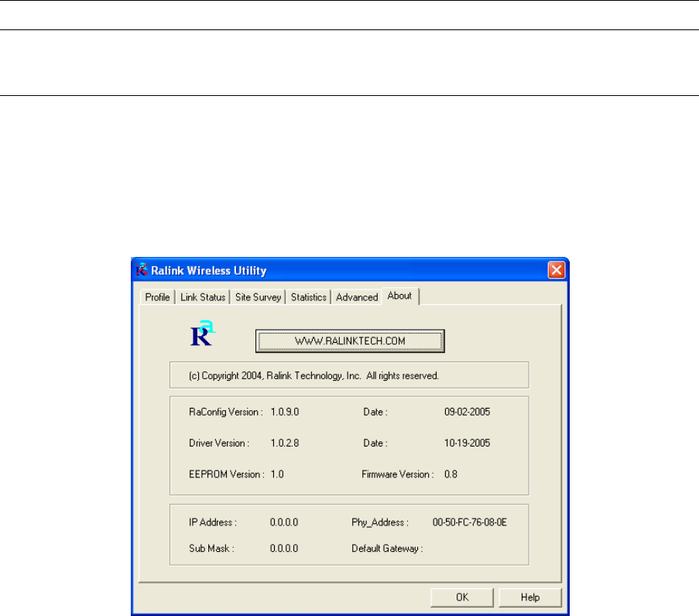Close the Ralink Wireless Utility window

557,270
